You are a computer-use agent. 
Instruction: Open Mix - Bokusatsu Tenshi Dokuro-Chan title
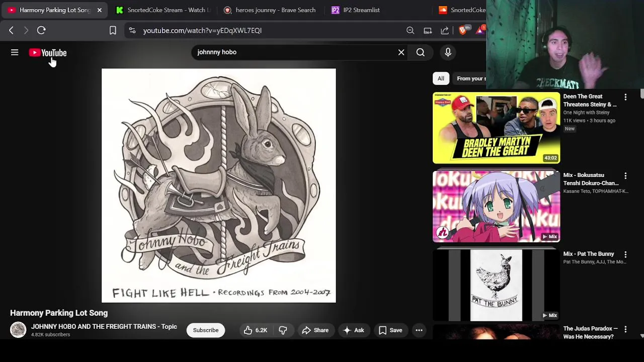(591, 179)
